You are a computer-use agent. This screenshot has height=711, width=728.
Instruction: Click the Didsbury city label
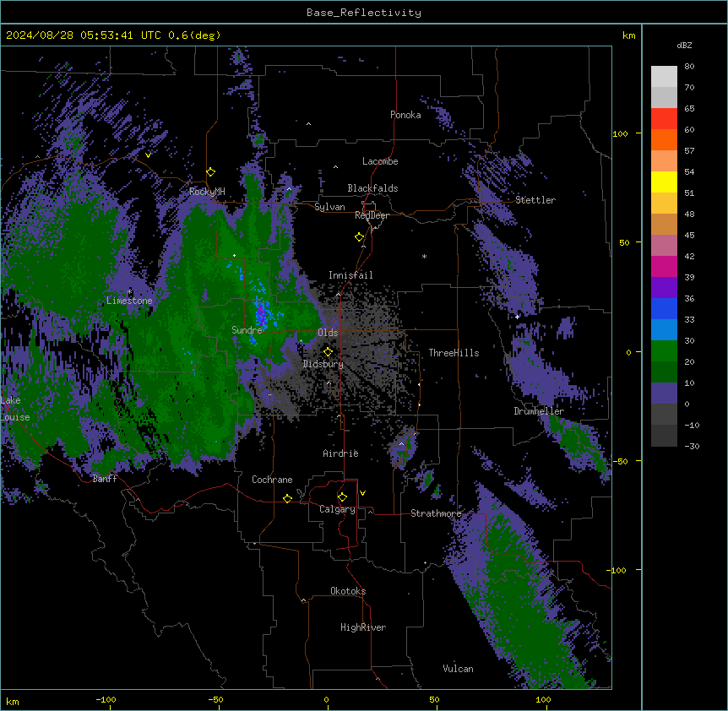coord(323,364)
